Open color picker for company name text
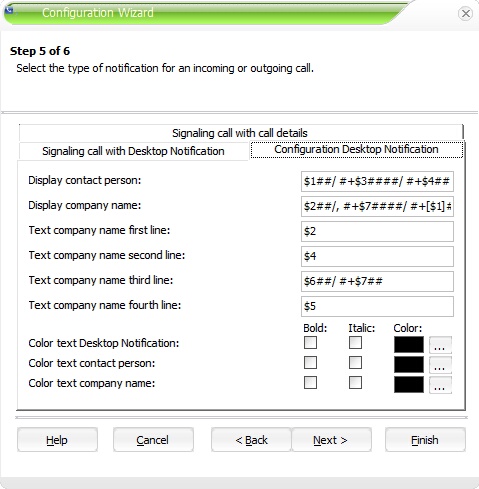The width and height of the screenshot is (479, 489). click(440, 385)
